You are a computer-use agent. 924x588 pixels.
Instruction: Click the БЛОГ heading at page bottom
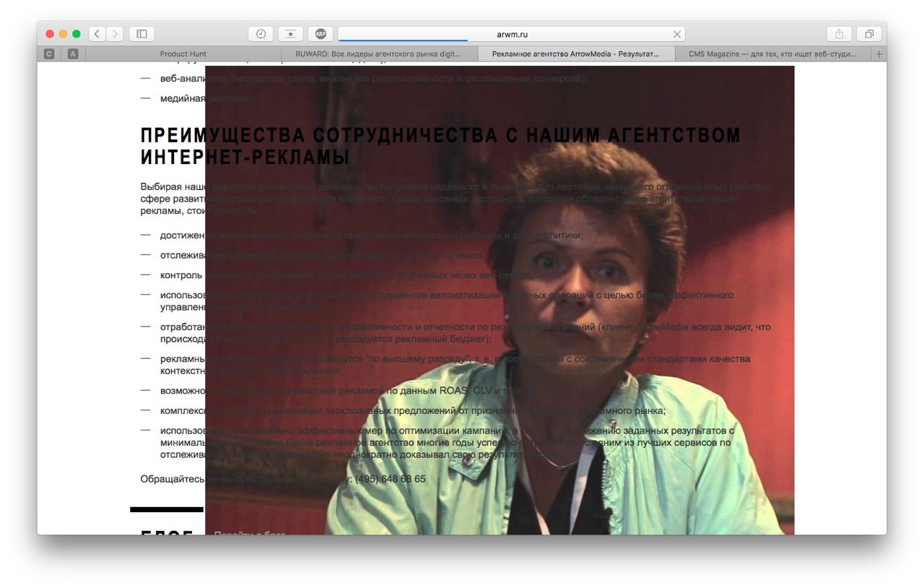click(167, 535)
